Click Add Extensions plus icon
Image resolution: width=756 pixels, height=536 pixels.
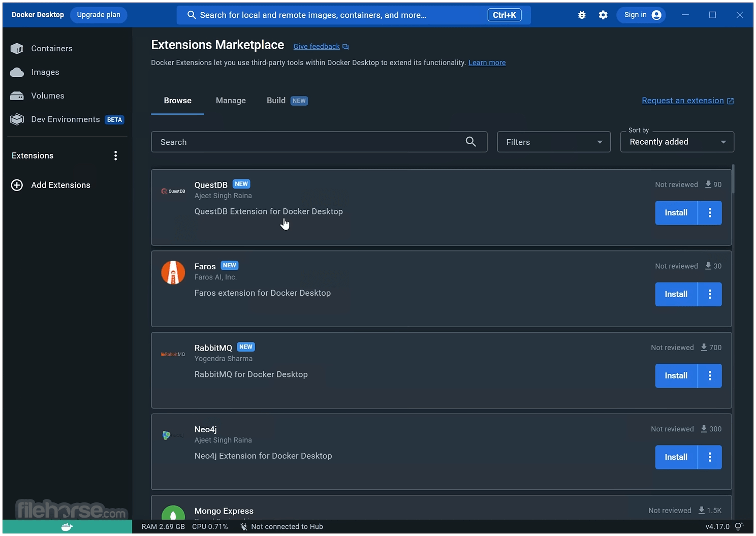coord(17,185)
